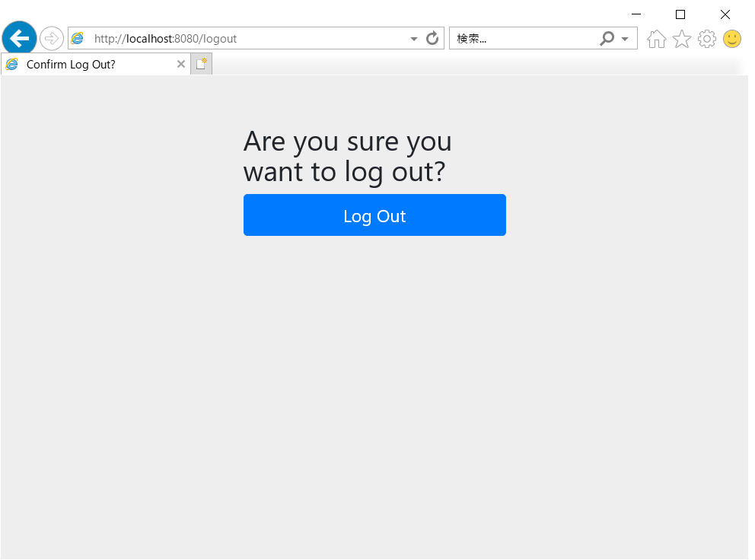Close the browser window

(725, 14)
